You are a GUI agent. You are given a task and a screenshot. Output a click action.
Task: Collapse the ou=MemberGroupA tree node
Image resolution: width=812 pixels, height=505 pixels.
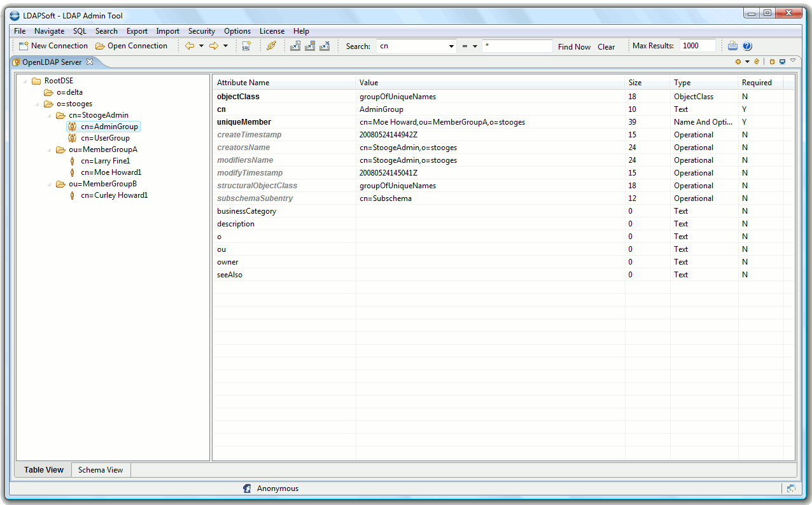point(50,150)
